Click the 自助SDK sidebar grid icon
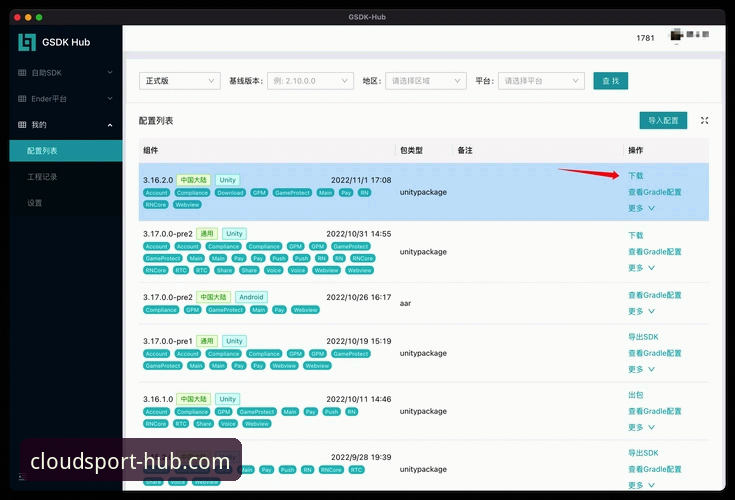This screenshot has height=500, width=735. click(22, 73)
